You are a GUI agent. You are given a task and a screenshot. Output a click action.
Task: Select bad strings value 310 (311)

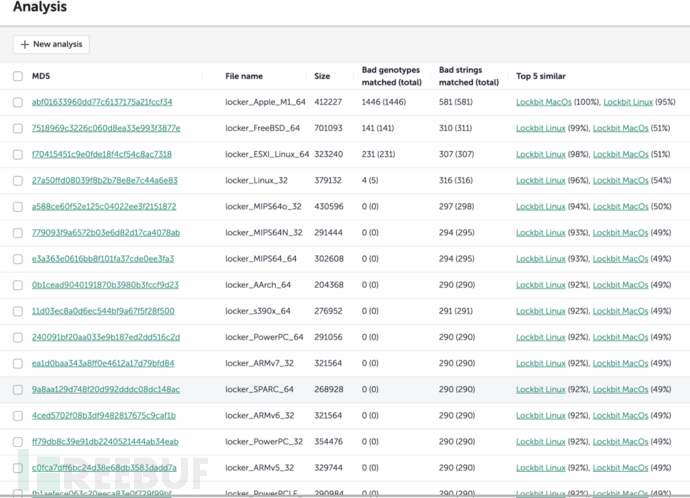456,128
